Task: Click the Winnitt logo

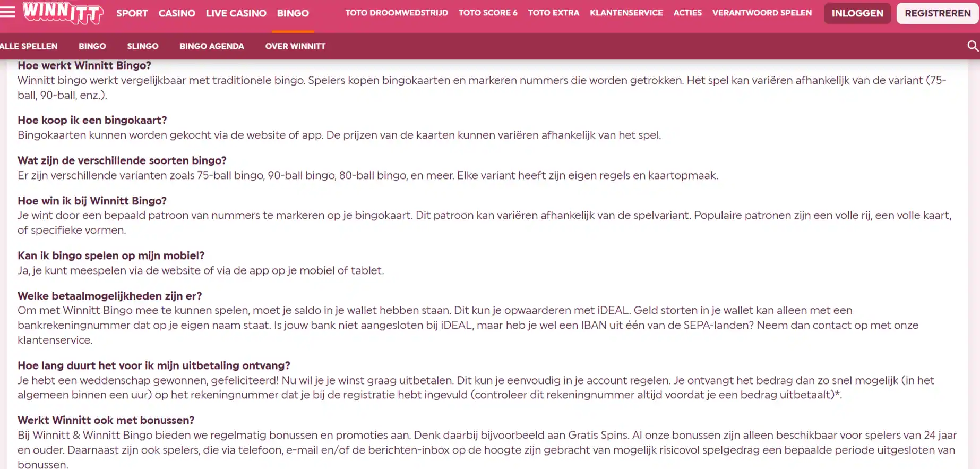Action: point(63,13)
